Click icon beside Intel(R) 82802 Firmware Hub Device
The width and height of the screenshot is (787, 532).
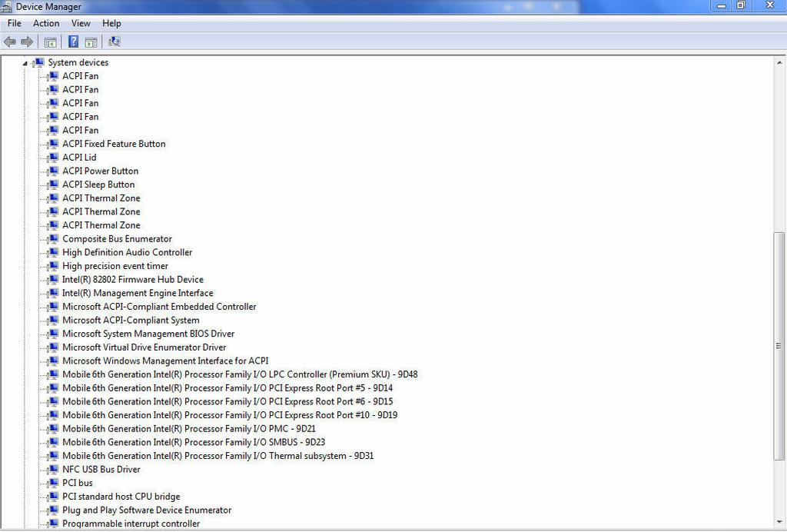pyautogui.click(x=53, y=280)
